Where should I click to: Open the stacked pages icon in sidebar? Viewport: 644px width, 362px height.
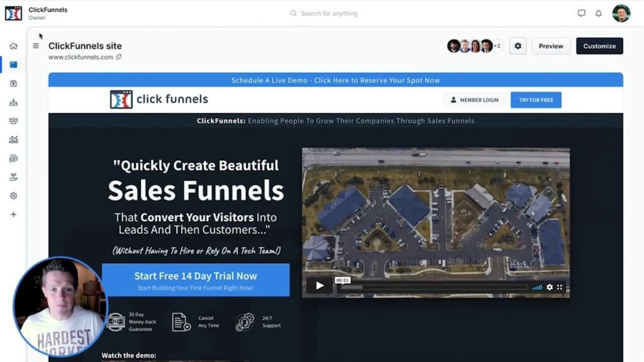(14, 158)
